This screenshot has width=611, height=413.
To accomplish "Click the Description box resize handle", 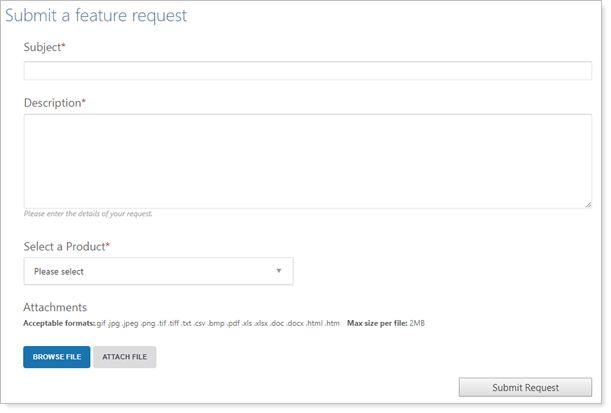I will pos(587,204).
